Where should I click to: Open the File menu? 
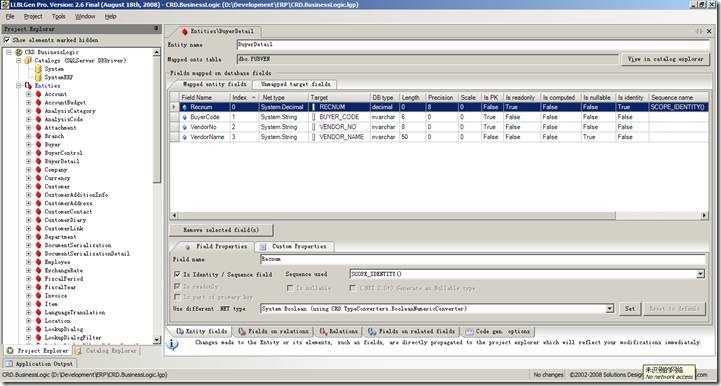10,17
